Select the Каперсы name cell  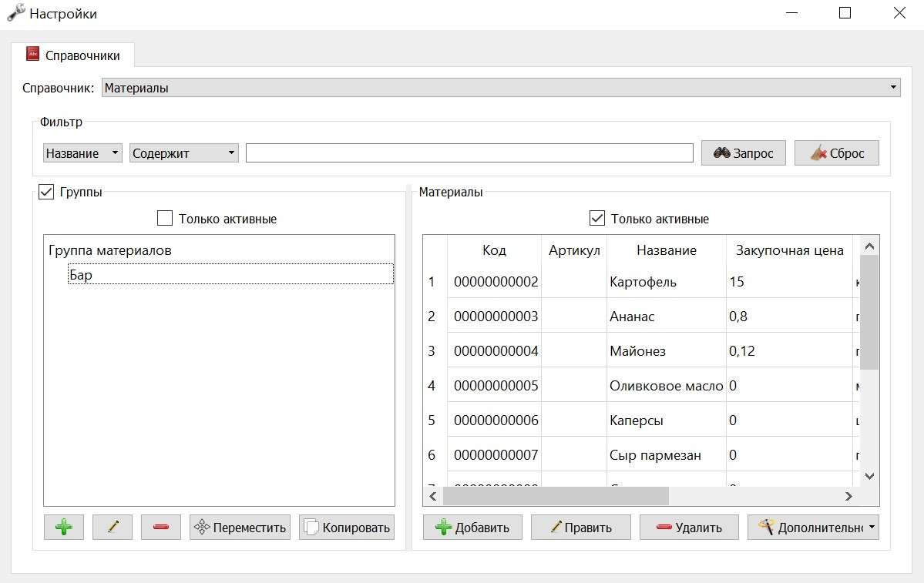point(667,420)
